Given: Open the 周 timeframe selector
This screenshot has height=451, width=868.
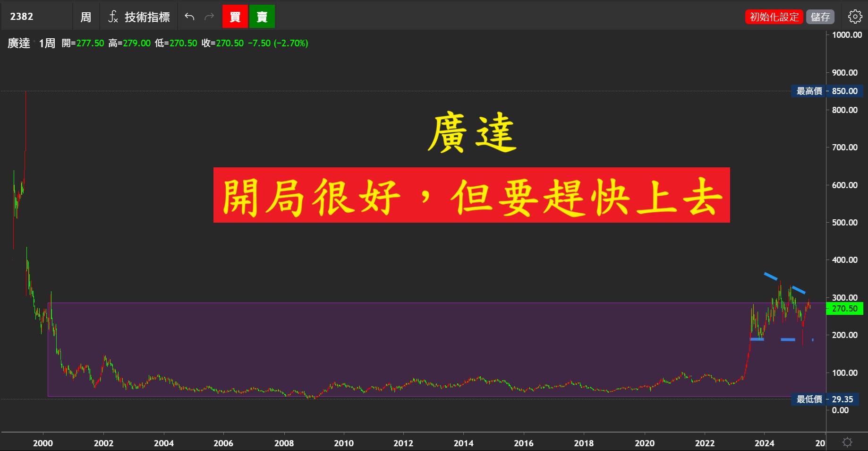Looking at the screenshot, I should coord(86,17).
